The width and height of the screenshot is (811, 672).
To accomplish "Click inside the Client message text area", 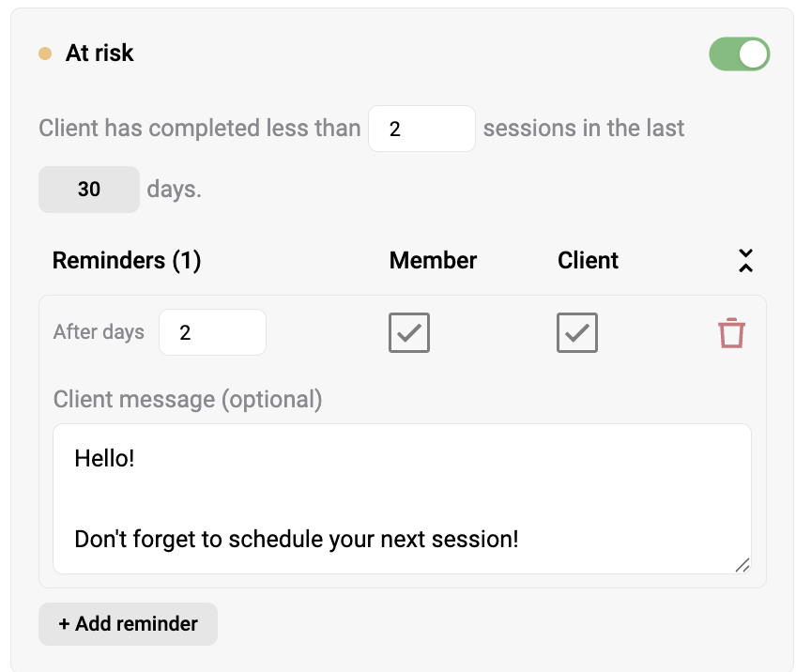I will click(x=402, y=498).
